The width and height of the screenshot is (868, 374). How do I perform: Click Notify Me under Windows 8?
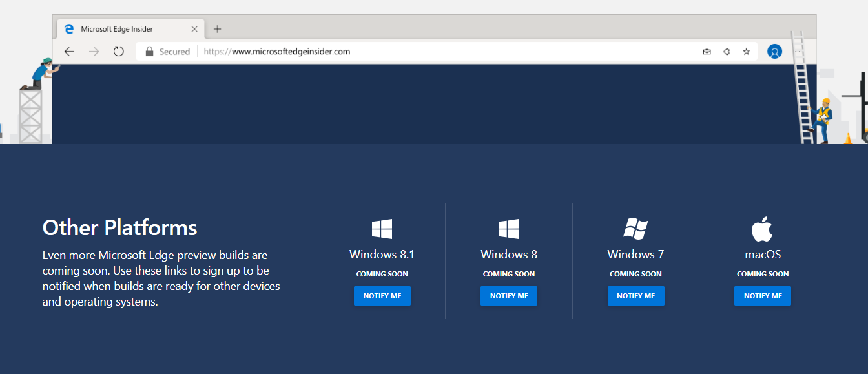[x=509, y=296]
